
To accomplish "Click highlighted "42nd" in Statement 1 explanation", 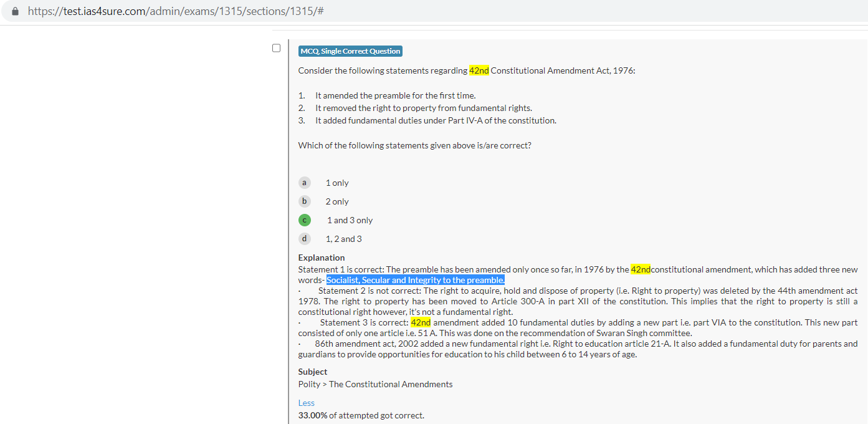I will click(640, 269).
